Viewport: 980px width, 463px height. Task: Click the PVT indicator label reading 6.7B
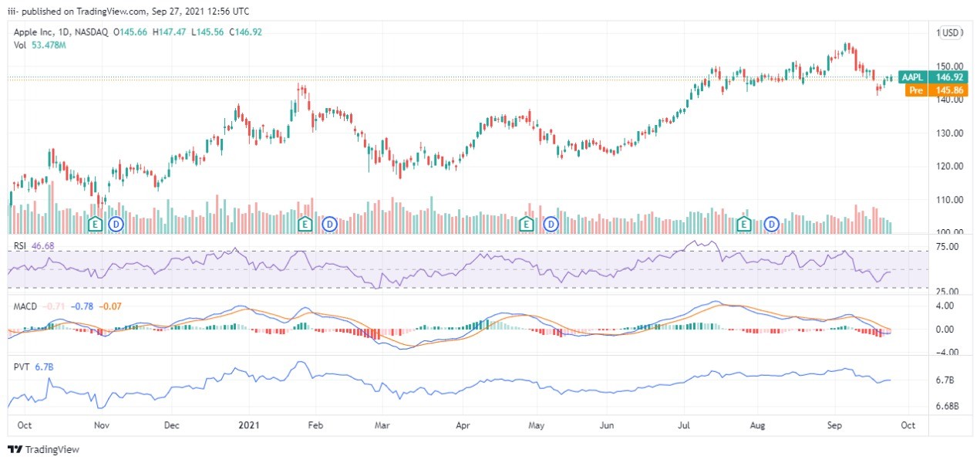33,367
